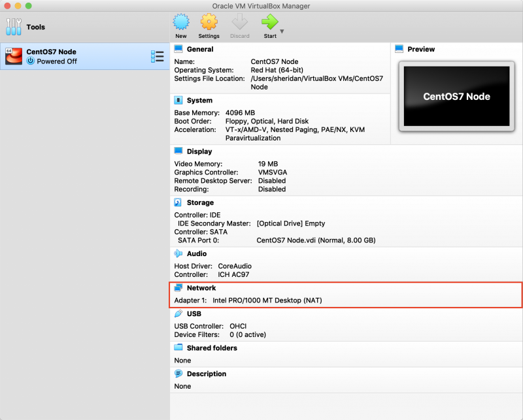Click '[Optical Drive] Empty' storage entry
The width and height of the screenshot is (523, 420).
(290, 223)
